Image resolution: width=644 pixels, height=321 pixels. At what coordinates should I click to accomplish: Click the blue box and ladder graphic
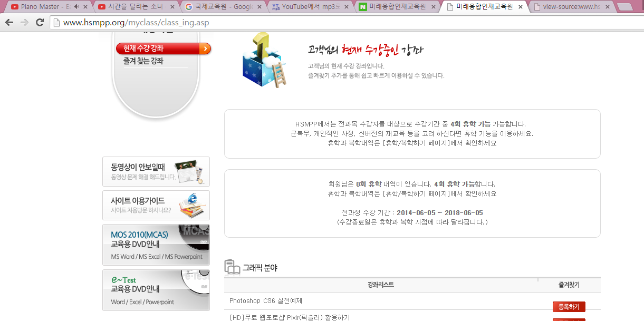point(264,60)
